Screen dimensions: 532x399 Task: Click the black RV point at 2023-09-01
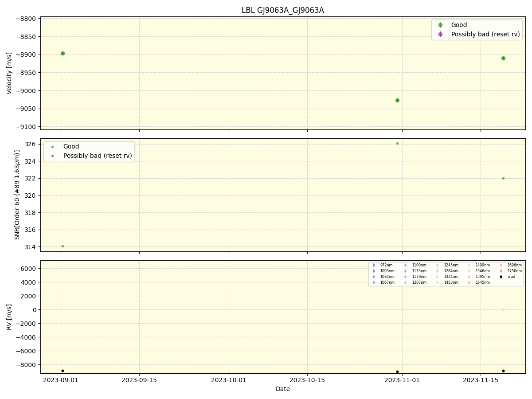coord(63,371)
